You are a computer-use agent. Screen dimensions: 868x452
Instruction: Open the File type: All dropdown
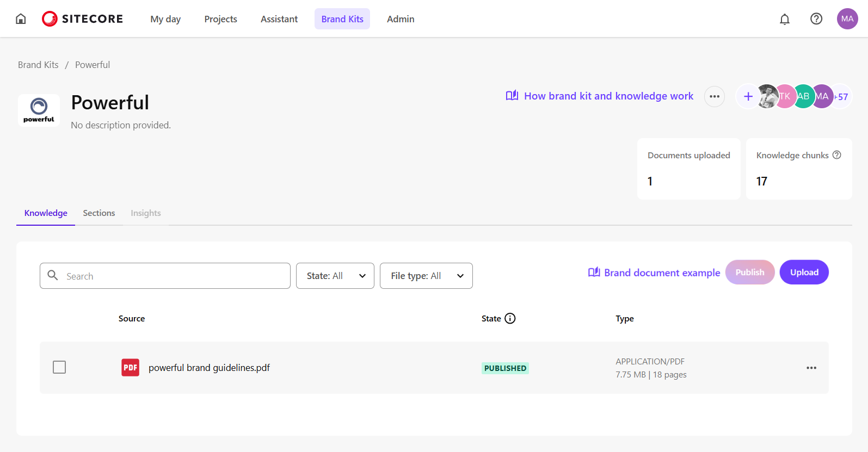(x=426, y=276)
